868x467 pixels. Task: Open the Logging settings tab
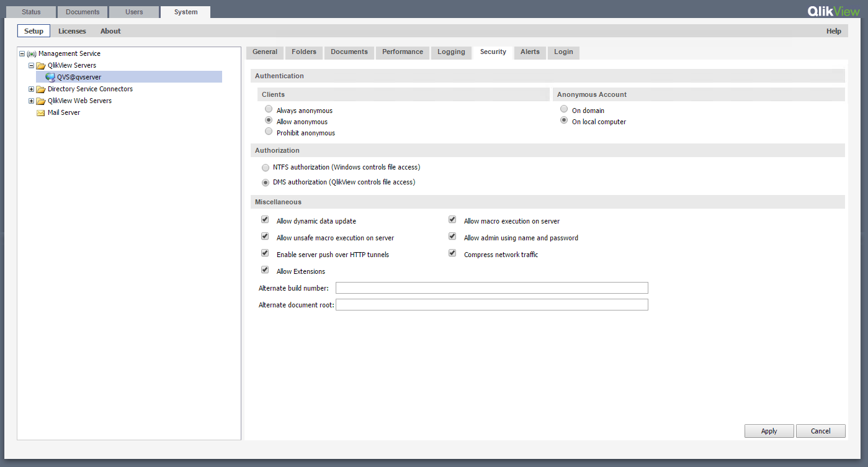[451, 52]
